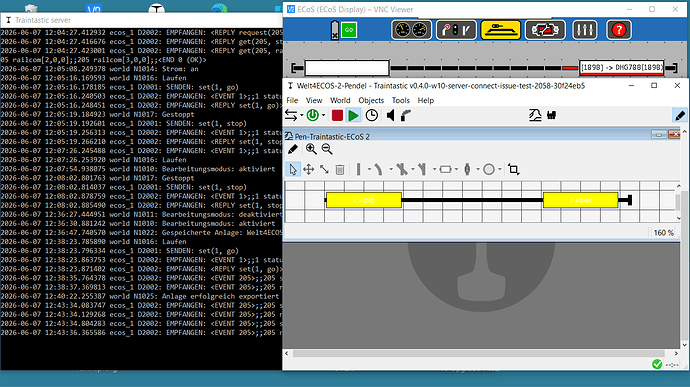The image size is (690, 387).
Task: Click the resize board crop icon
Action: pyautogui.click(x=513, y=169)
